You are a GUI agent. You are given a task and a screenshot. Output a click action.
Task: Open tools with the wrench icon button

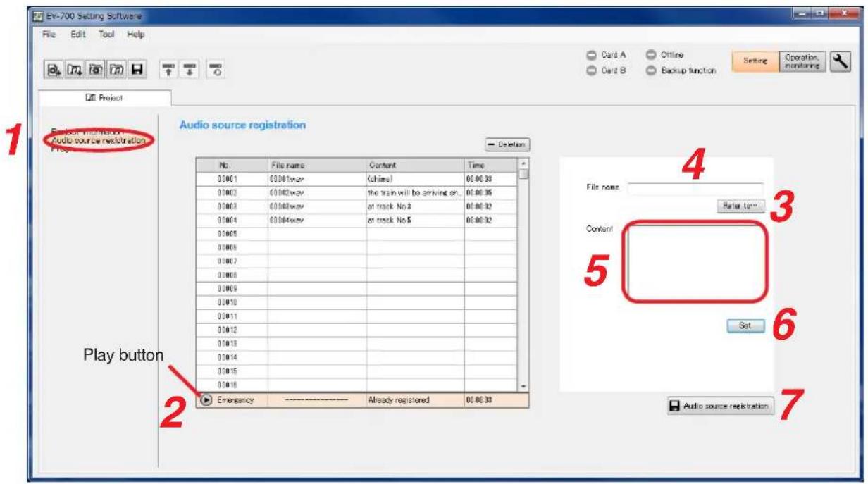[842, 63]
